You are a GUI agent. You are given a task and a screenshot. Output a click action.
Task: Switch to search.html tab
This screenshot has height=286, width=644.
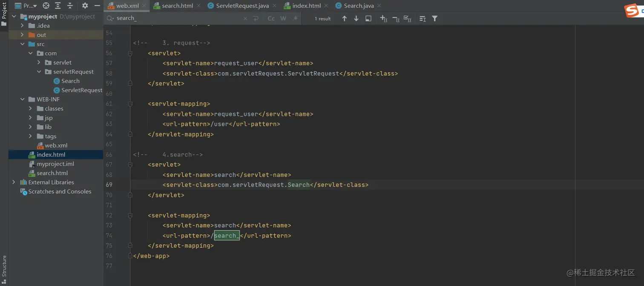(x=177, y=6)
